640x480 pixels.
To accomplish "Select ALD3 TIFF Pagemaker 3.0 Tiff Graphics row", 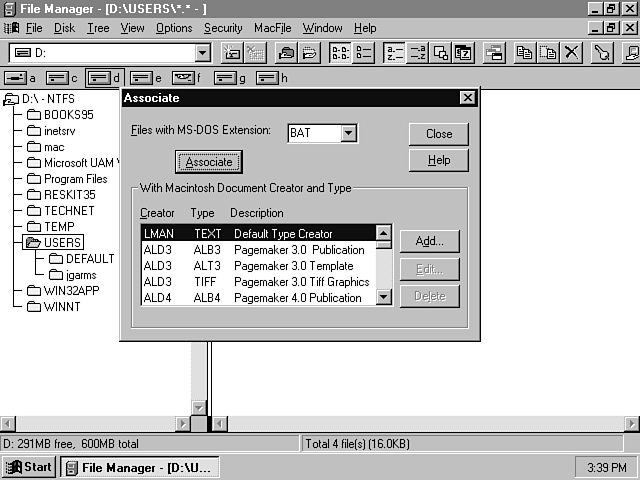I will point(258,282).
